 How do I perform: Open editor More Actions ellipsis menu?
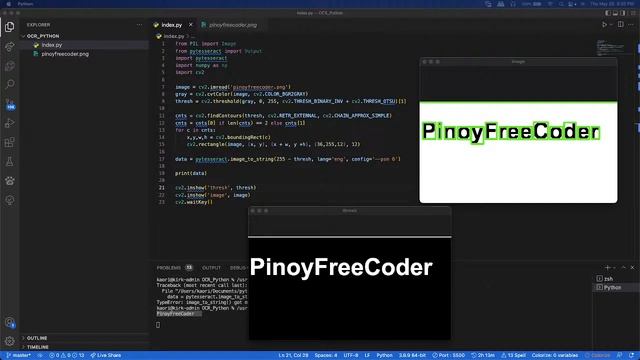tap(631, 24)
